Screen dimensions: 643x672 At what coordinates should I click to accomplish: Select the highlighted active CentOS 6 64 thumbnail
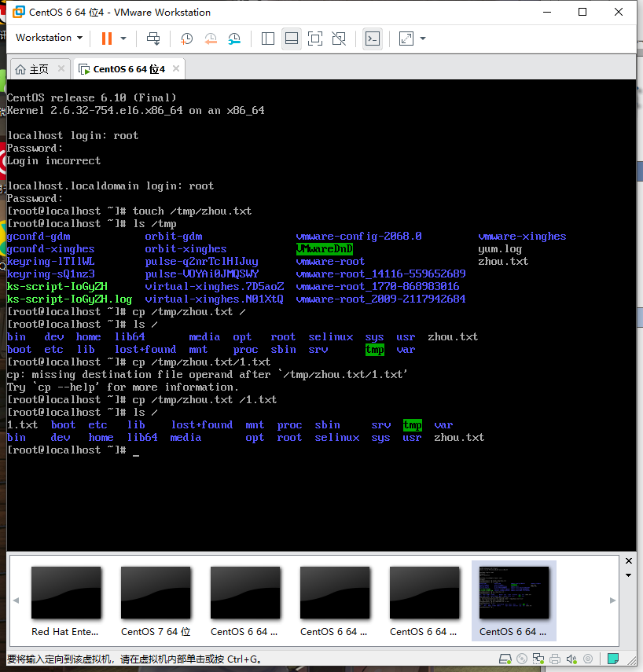click(x=513, y=600)
